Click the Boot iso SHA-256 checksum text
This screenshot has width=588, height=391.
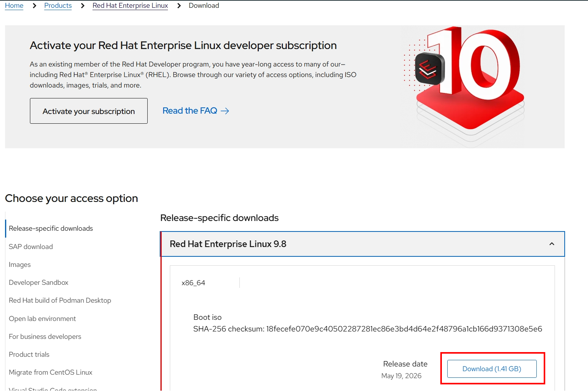[368, 329]
